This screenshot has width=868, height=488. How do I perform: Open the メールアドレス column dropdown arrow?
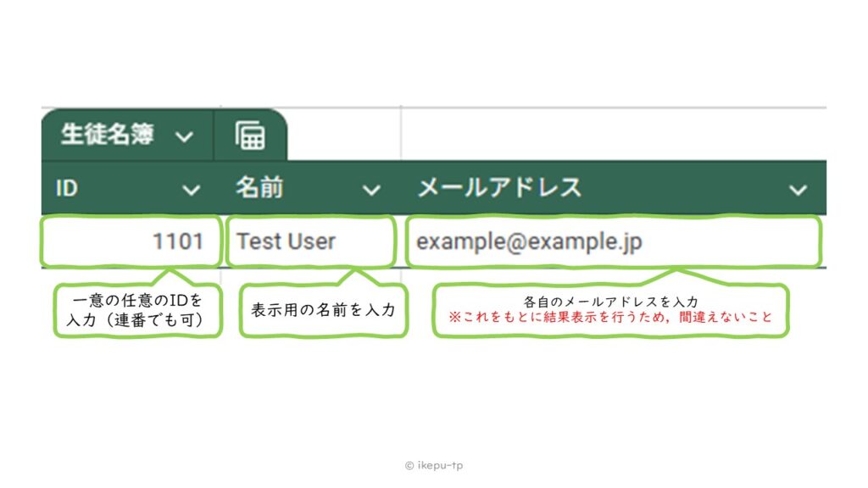pos(798,190)
